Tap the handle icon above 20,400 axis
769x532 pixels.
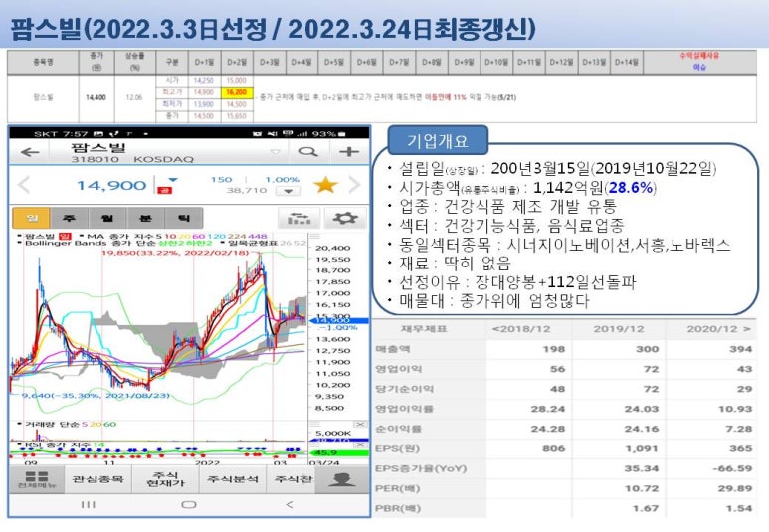point(314,237)
